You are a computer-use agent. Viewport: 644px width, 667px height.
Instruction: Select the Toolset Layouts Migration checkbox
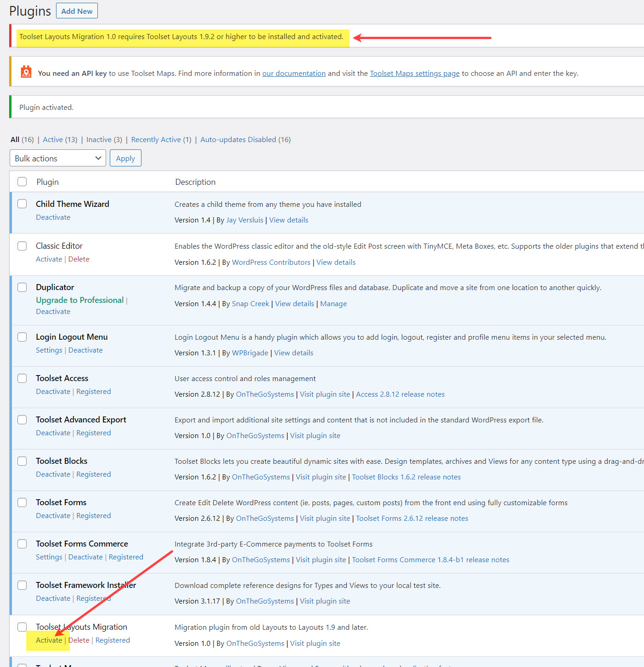point(22,627)
